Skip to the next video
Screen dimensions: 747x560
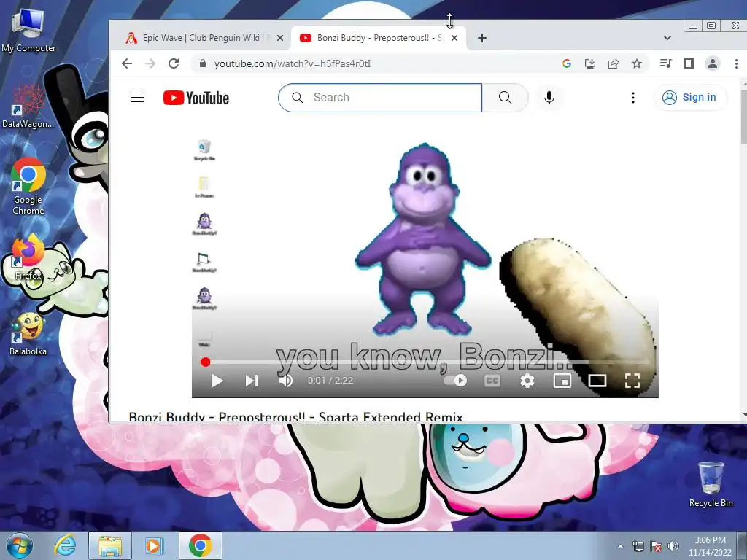(252, 381)
